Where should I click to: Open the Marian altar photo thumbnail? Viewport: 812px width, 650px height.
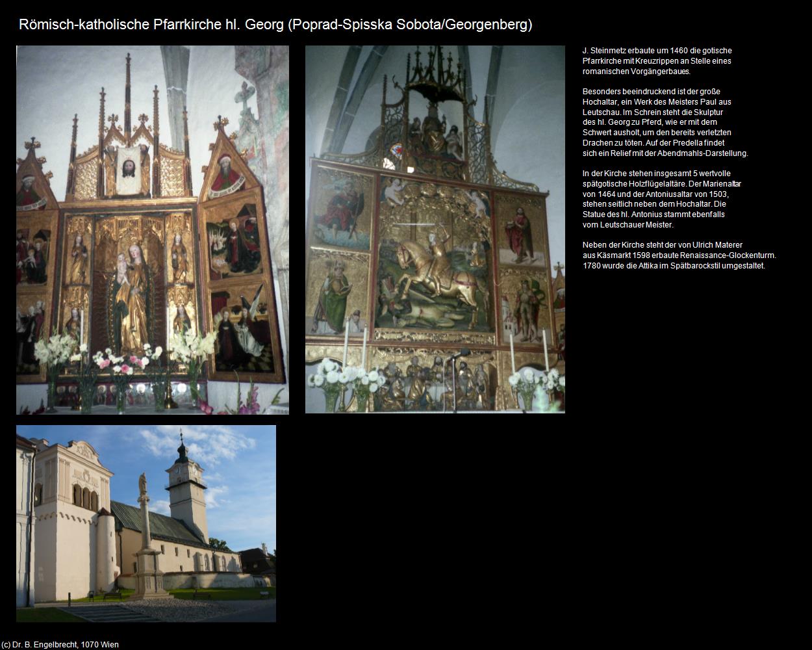[x=153, y=229]
